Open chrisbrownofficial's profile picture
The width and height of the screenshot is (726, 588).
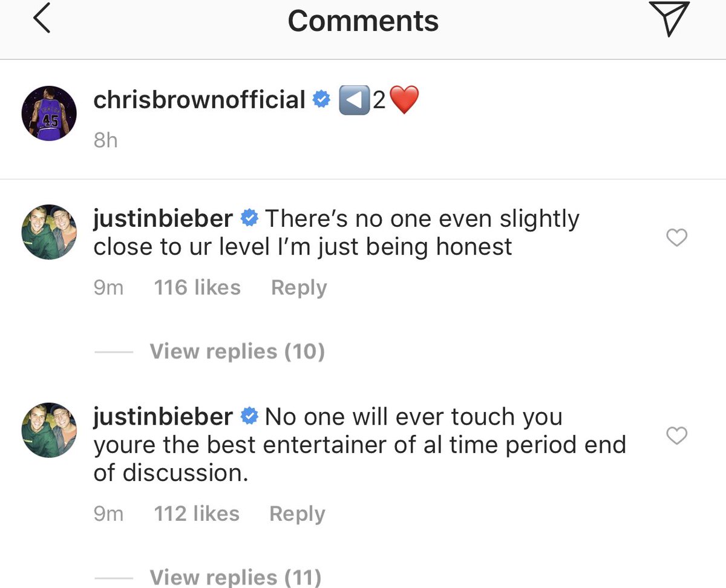(49, 113)
